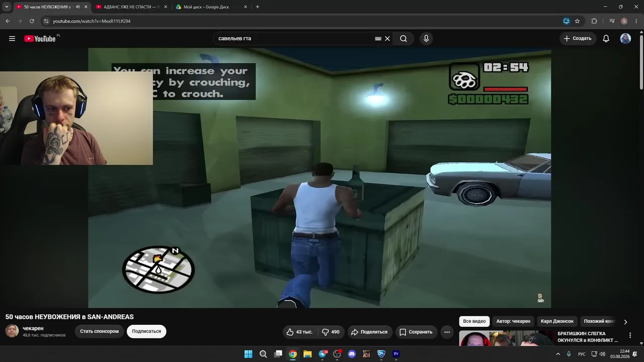Viewport: 644px width, 362px height.
Task: Click 'Стать спонсором' button
Action: 99,331
